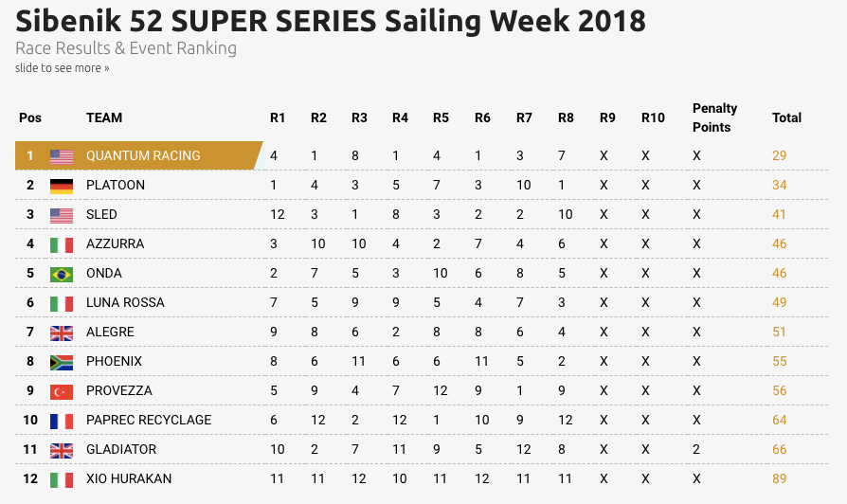Click the USA flag beside Quantum Racing
This screenshot has height=504, width=847.
62,156
